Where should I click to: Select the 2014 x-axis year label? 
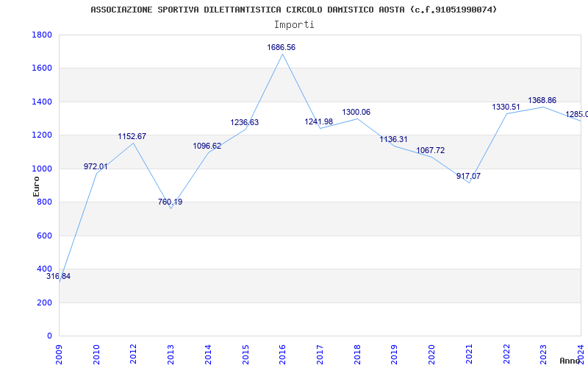208,354
